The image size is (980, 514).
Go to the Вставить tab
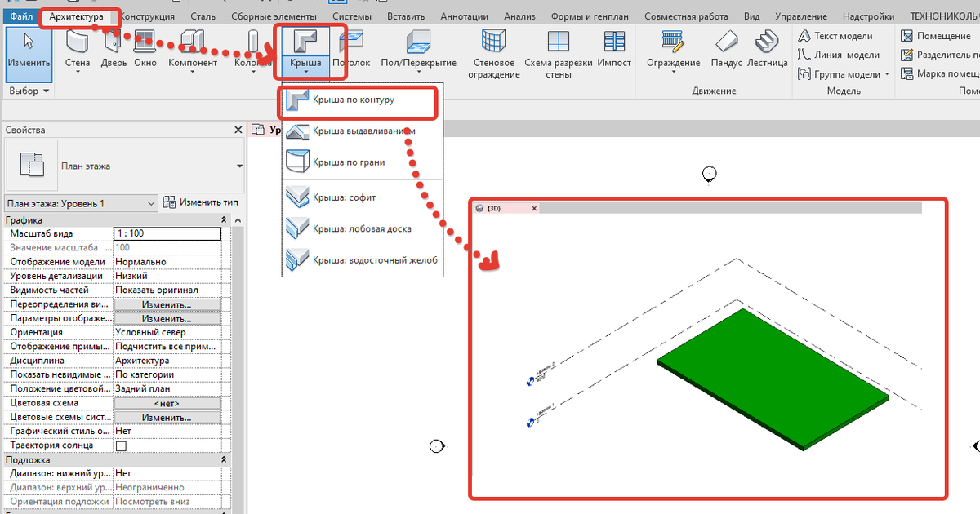pos(407,16)
